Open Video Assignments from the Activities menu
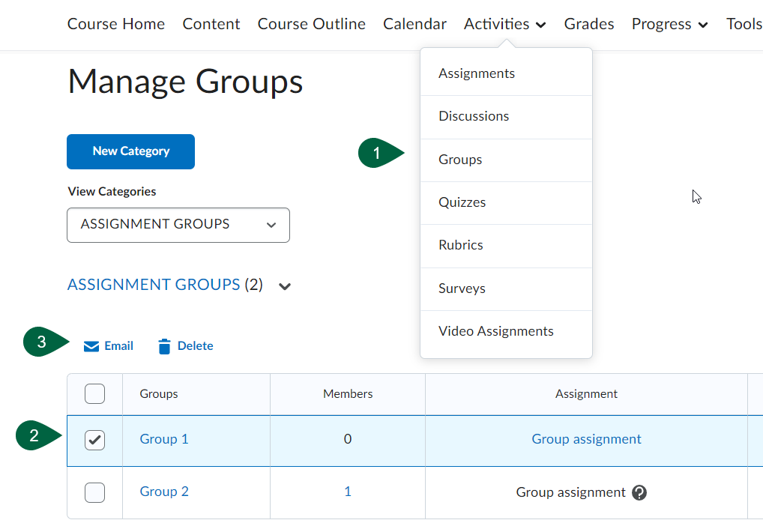 tap(496, 330)
